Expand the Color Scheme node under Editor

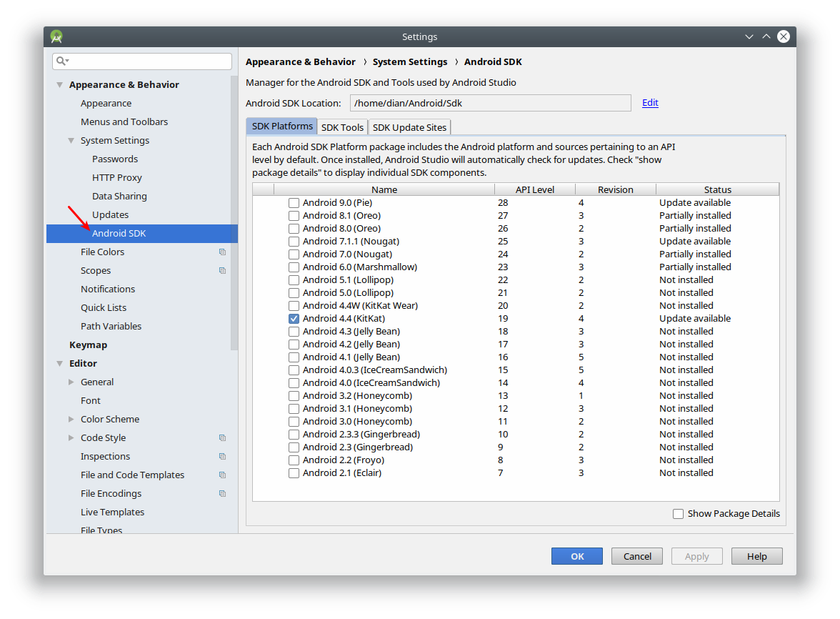71,419
